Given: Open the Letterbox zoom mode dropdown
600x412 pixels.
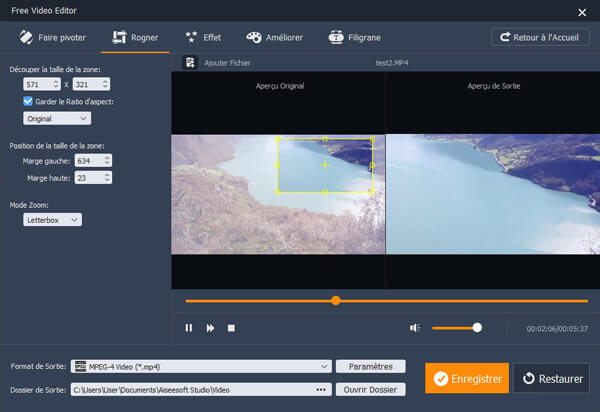Looking at the screenshot, I should pos(52,219).
